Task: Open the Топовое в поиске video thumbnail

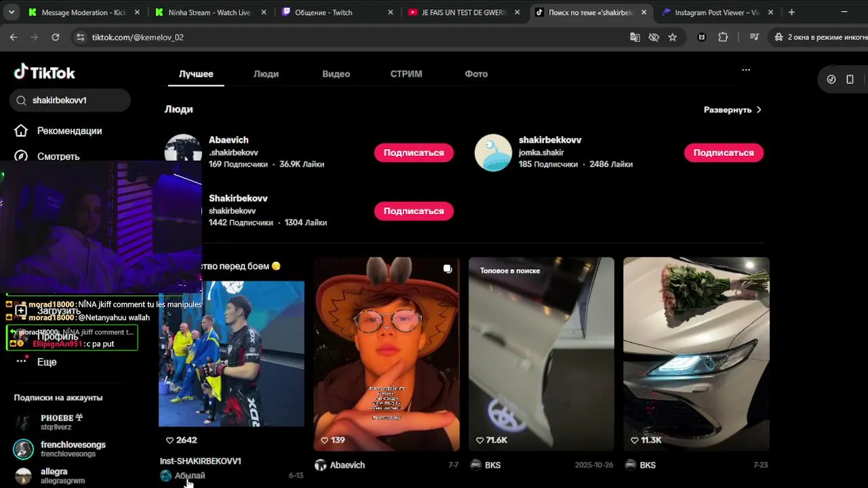Action: click(541, 354)
